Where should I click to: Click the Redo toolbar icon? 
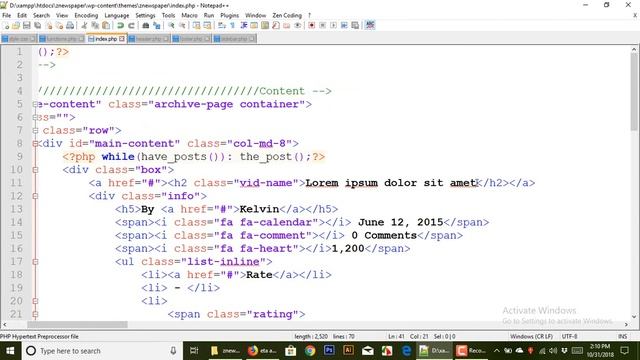coord(131,25)
